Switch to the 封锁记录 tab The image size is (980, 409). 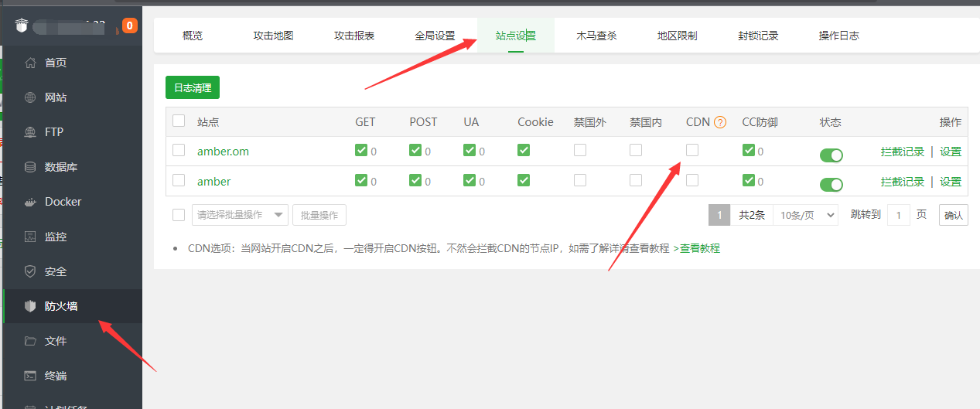click(x=758, y=36)
